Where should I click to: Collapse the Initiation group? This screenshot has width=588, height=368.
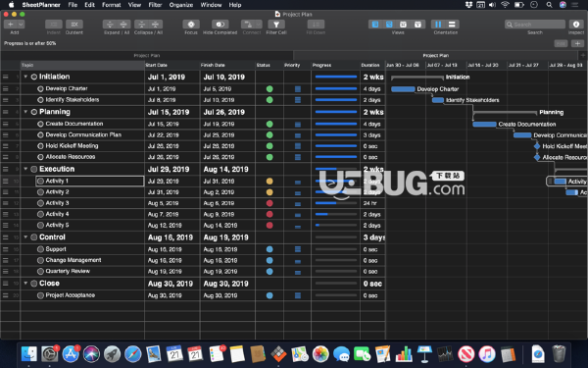(x=25, y=77)
